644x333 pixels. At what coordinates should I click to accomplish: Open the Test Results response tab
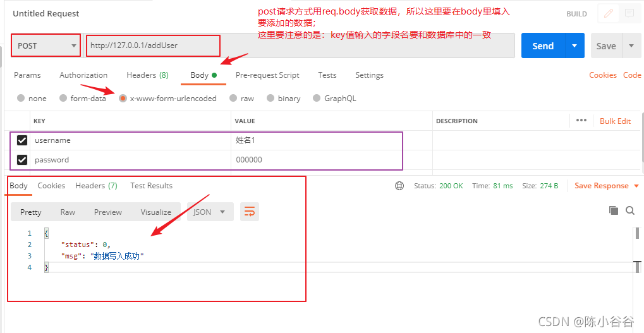click(151, 186)
